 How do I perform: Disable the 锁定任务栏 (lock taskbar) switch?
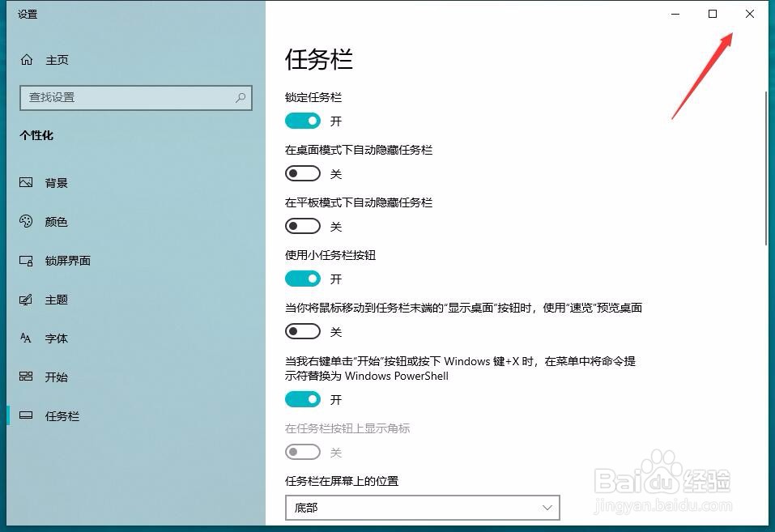[303, 120]
